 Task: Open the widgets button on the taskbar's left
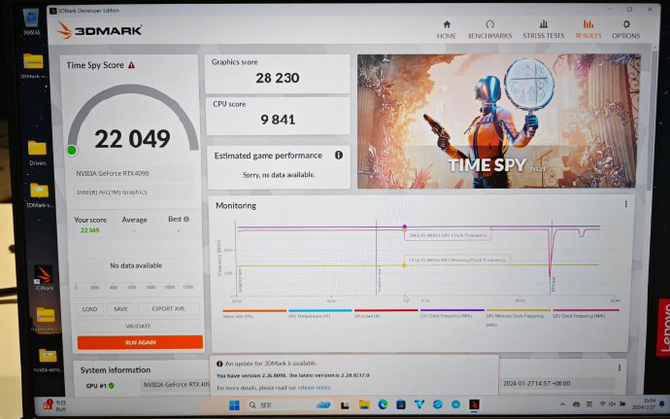tap(54, 405)
